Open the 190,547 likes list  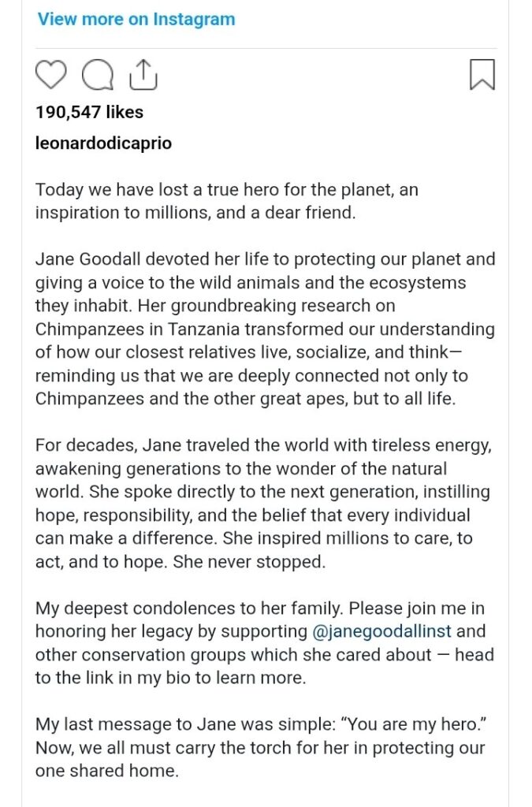point(89,113)
